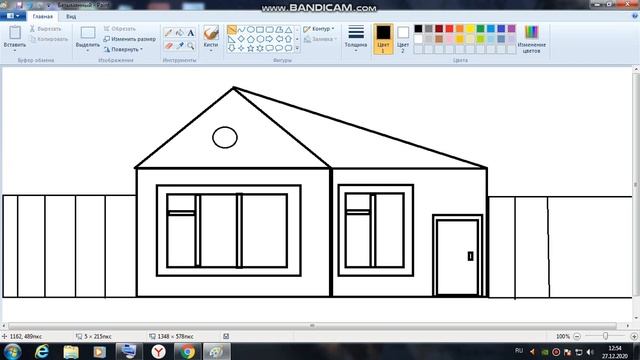The image size is (640, 360).
Task: Open the Paste (Вставить) dropdown arrow
Action: click(15, 51)
